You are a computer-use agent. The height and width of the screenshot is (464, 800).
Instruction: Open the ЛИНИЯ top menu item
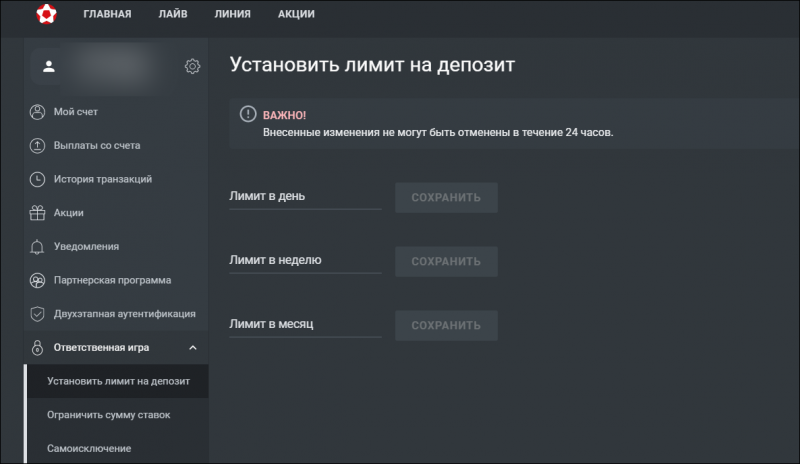pos(233,14)
